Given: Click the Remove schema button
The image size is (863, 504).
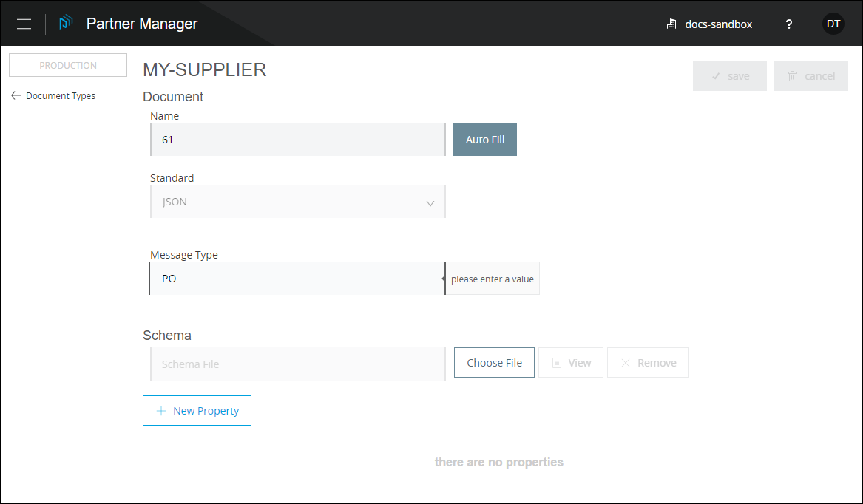Looking at the screenshot, I should (648, 363).
